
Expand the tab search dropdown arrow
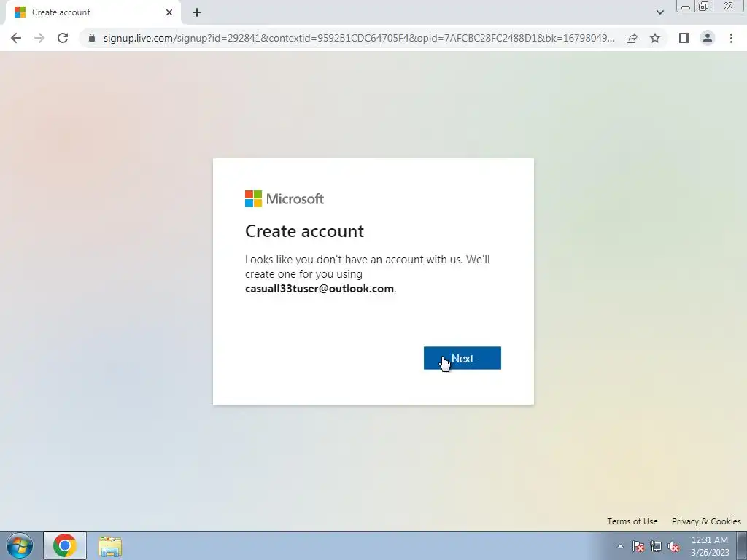coord(659,12)
